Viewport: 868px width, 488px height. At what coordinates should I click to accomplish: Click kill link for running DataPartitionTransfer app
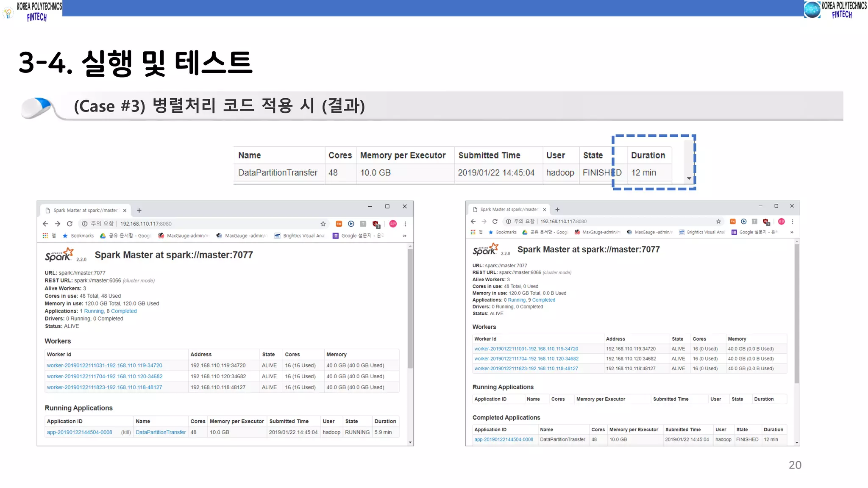(126, 433)
